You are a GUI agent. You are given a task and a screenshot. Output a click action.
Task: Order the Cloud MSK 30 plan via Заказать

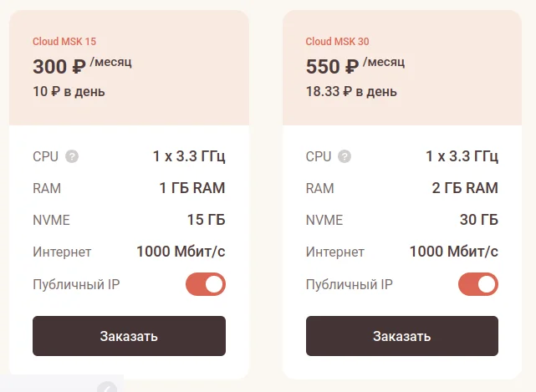pyautogui.click(x=402, y=336)
